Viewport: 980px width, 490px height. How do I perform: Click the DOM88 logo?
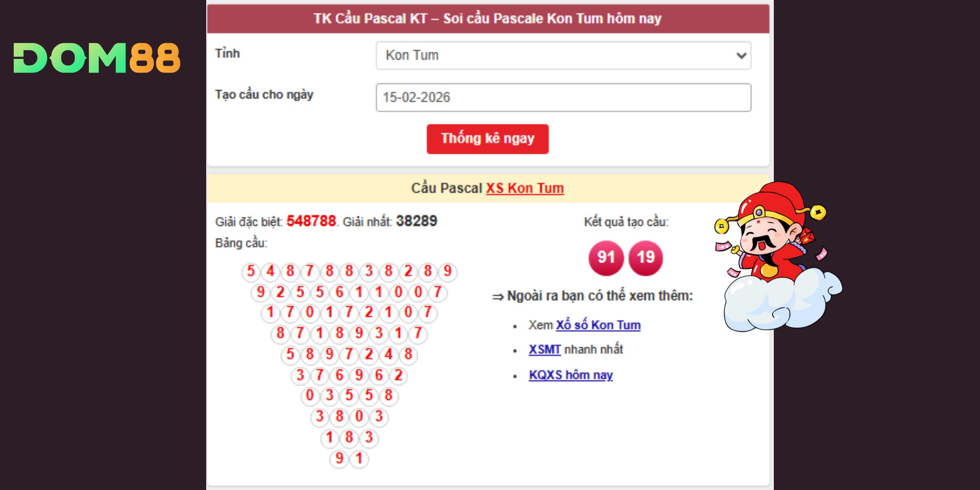97,58
